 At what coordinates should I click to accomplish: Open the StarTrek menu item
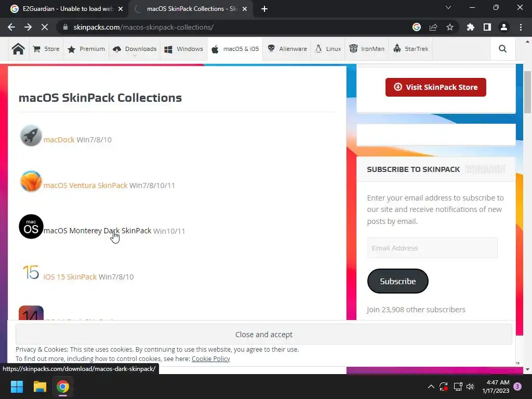pyautogui.click(x=410, y=49)
